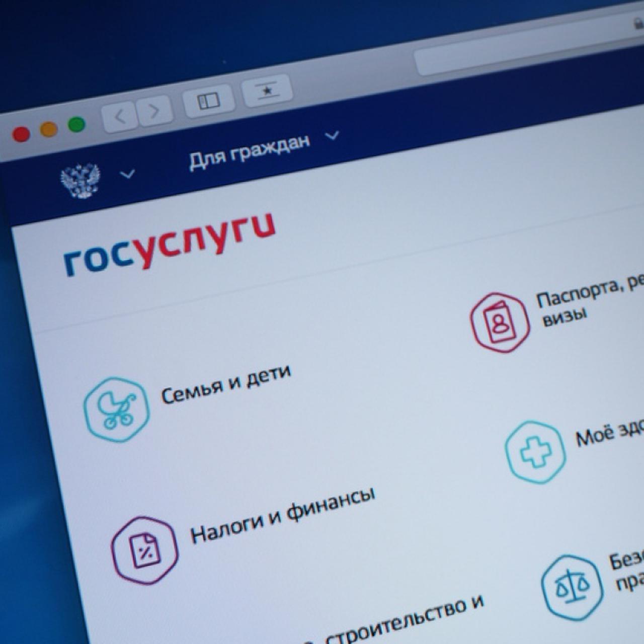Screen dimensions: 644x644
Task: Open the "Моё здоровье" category
Action: click(x=609, y=433)
